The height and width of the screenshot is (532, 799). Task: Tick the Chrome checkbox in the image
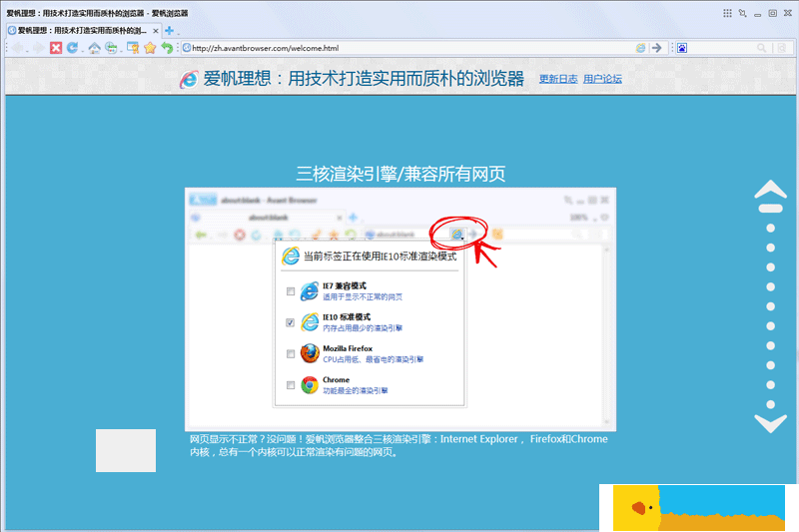pos(291,385)
